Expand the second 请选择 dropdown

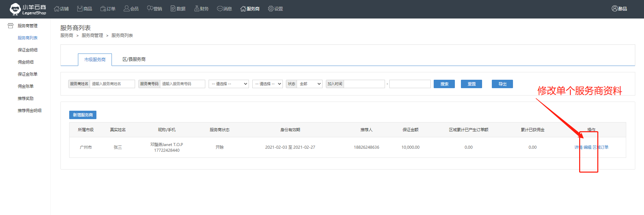pyautogui.click(x=267, y=84)
